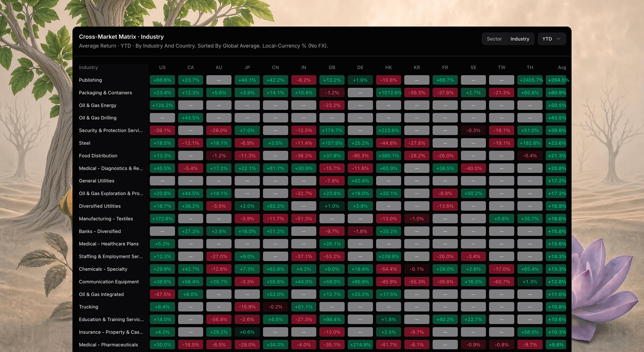Open the YTD period dropdown
This screenshot has height=352, width=644.
(x=552, y=39)
